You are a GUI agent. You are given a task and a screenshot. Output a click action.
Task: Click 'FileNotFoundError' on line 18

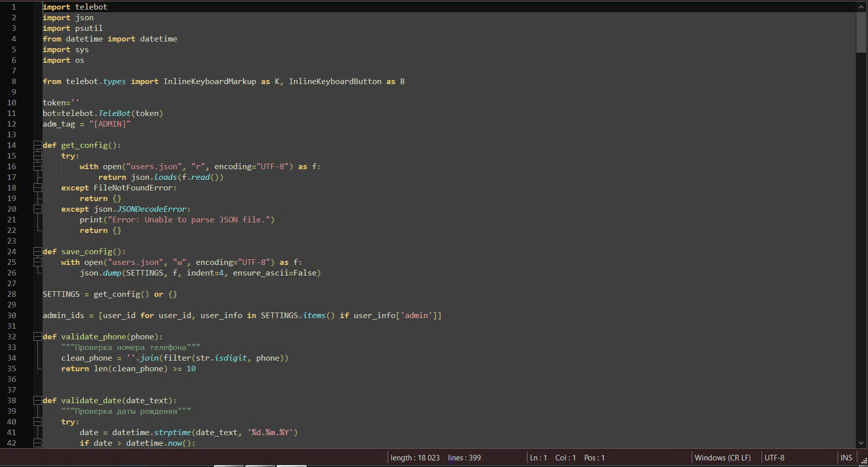click(133, 188)
